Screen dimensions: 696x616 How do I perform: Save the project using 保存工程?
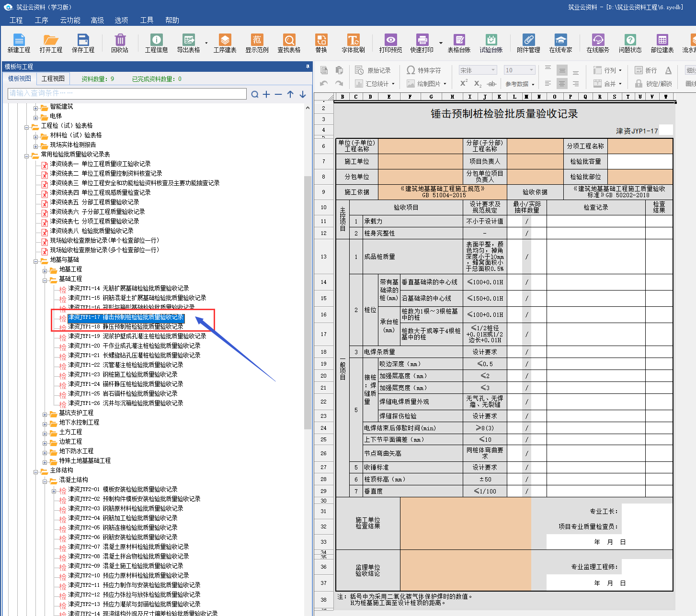click(83, 43)
